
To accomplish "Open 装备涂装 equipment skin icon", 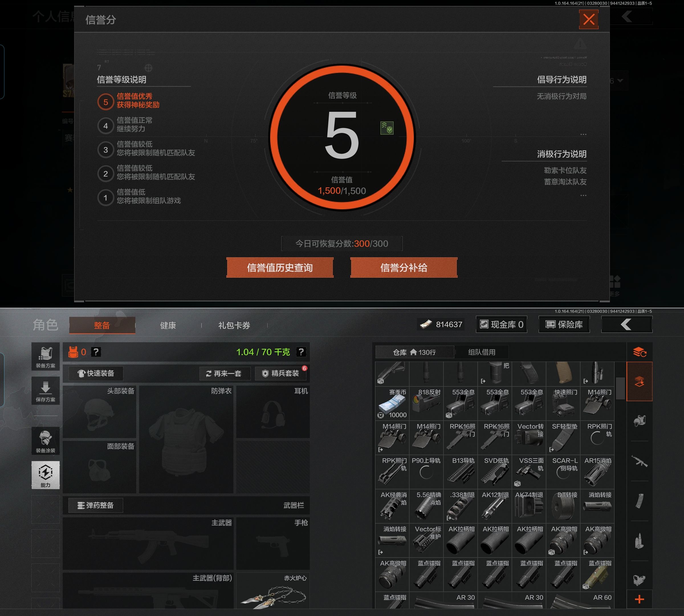I will tap(45, 441).
